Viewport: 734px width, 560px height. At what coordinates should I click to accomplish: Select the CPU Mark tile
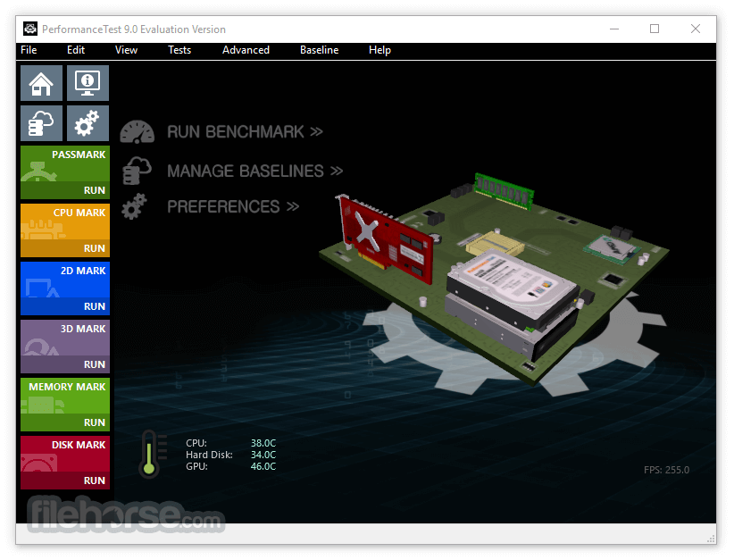click(65, 230)
